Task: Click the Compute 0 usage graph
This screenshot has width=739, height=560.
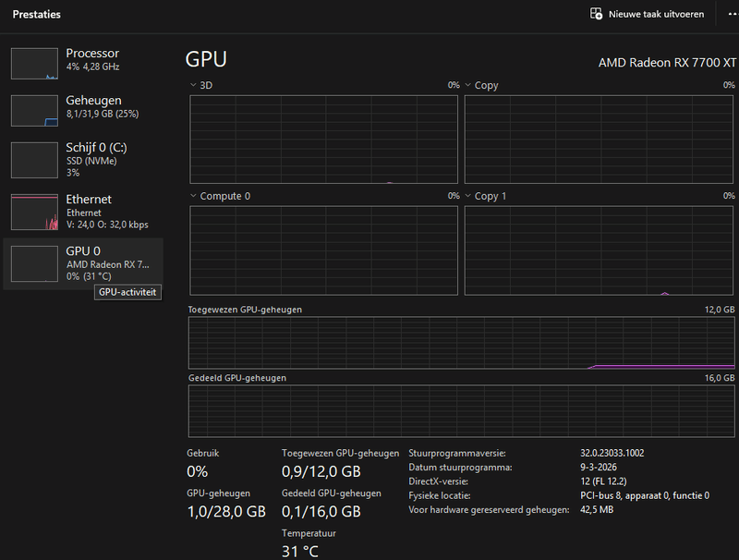Action: tap(323, 250)
